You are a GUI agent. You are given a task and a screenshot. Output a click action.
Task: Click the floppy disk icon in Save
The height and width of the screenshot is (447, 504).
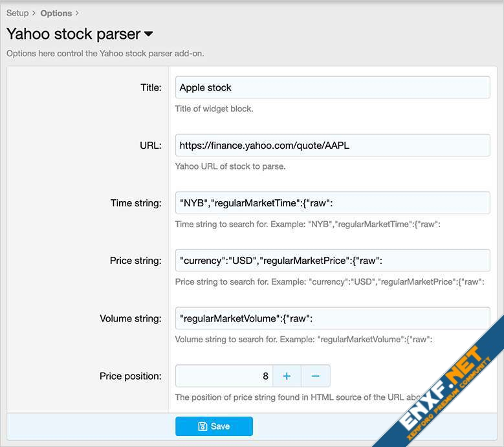(x=203, y=426)
